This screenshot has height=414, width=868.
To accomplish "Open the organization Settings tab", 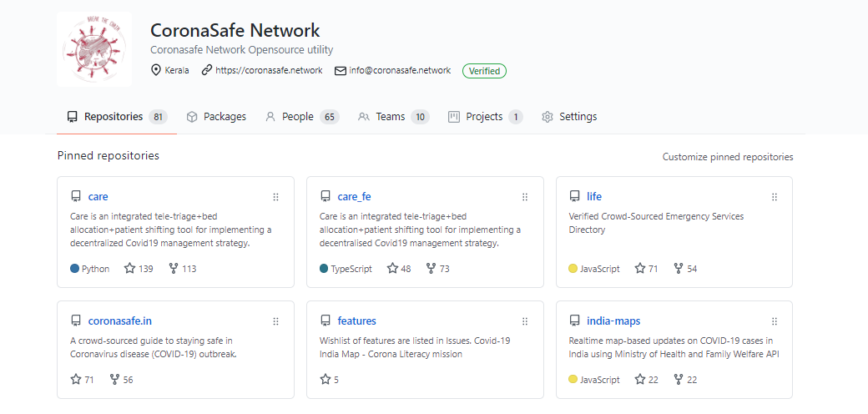I will coord(569,117).
